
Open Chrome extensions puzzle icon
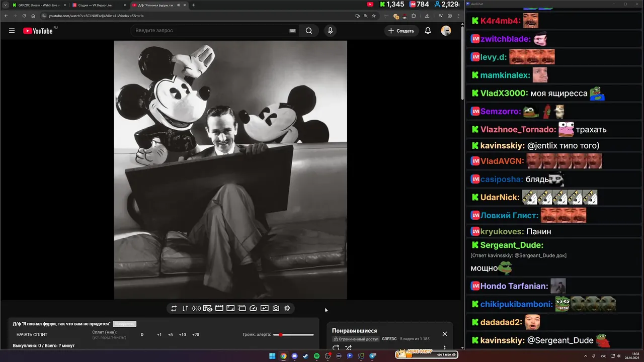[414, 16]
